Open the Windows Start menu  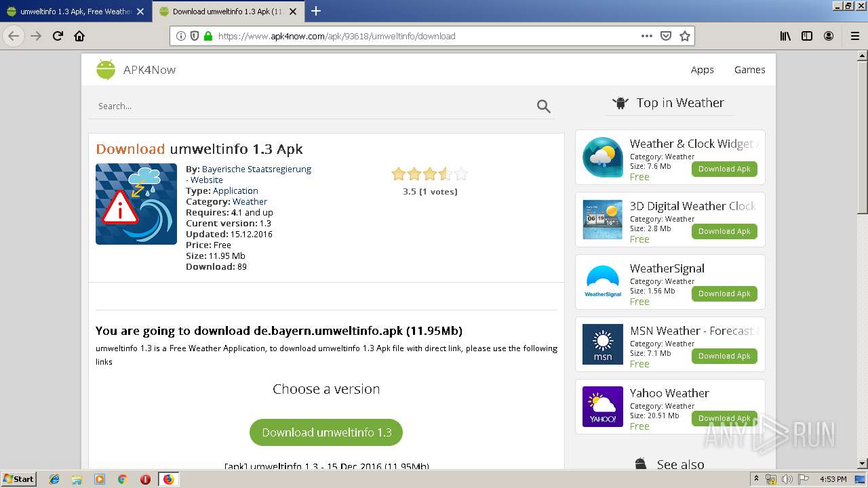pyautogui.click(x=19, y=479)
